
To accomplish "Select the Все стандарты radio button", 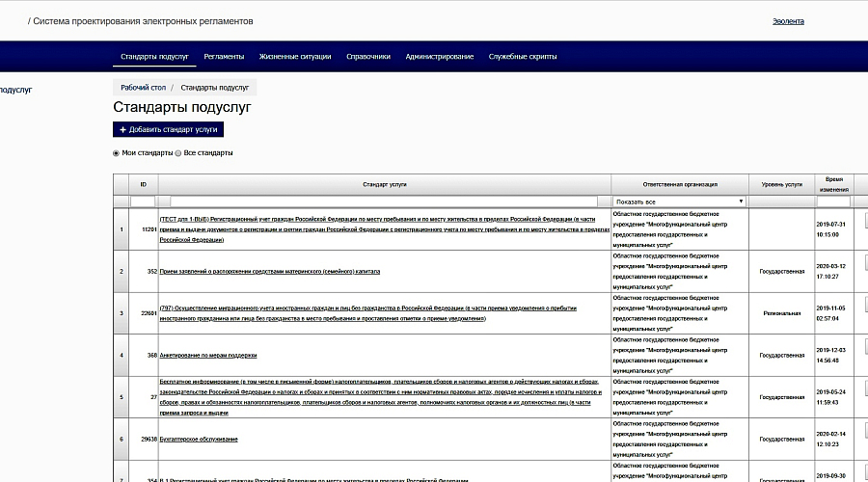I will pos(178,153).
